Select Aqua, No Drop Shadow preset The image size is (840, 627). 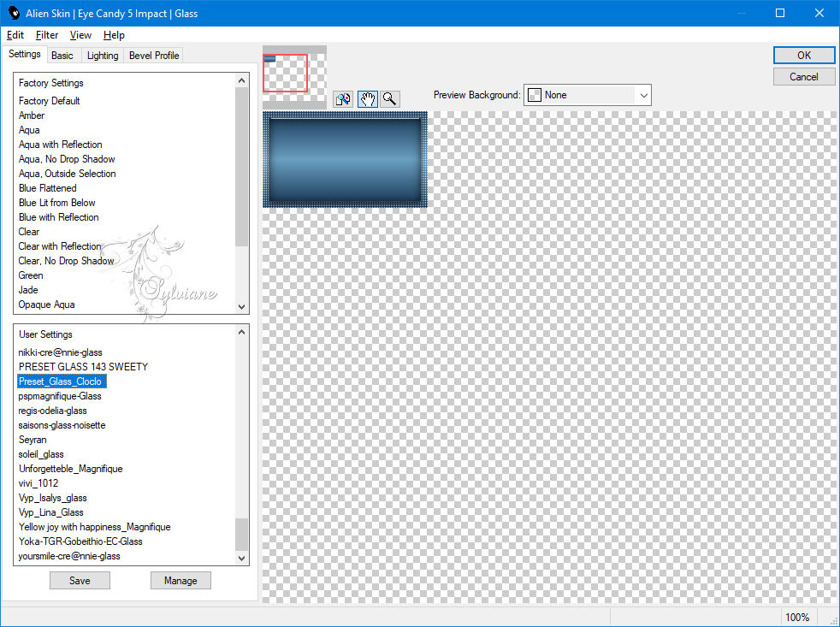point(67,158)
